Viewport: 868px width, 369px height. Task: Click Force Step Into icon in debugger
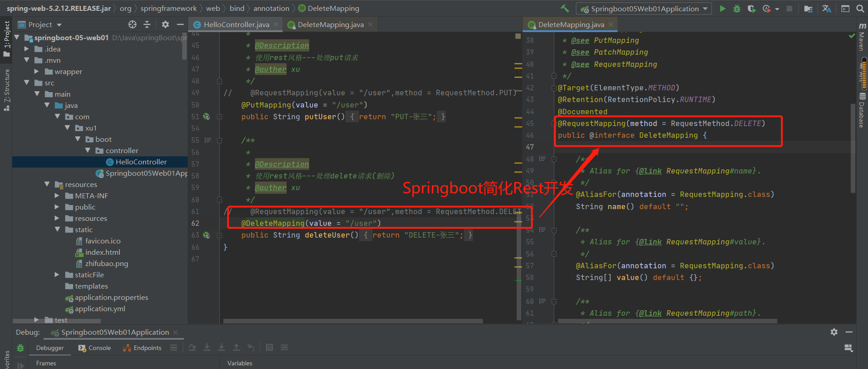pyautogui.click(x=222, y=347)
